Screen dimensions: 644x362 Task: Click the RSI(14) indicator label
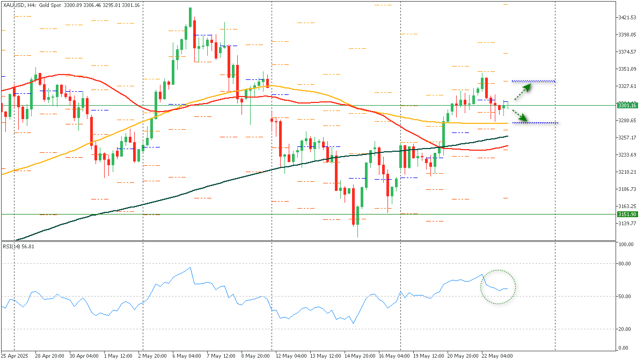(19, 246)
